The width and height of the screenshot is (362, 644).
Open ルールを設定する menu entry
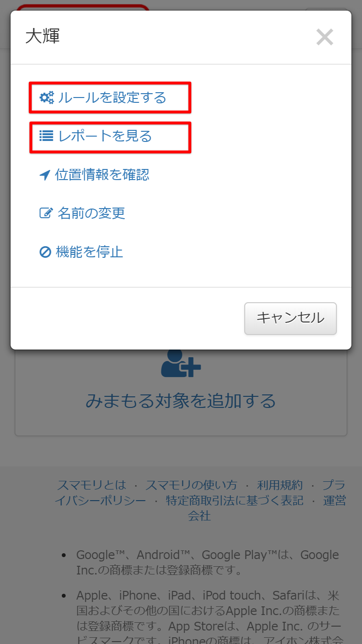pyautogui.click(x=103, y=98)
